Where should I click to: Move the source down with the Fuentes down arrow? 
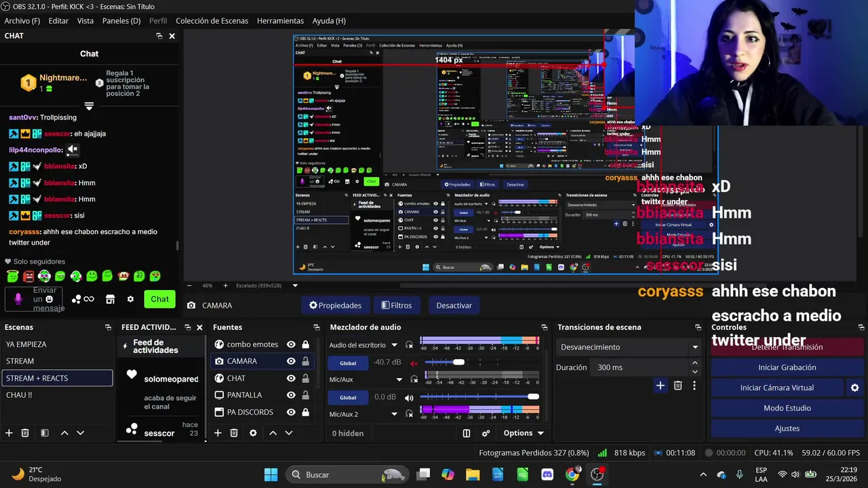tap(288, 433)
